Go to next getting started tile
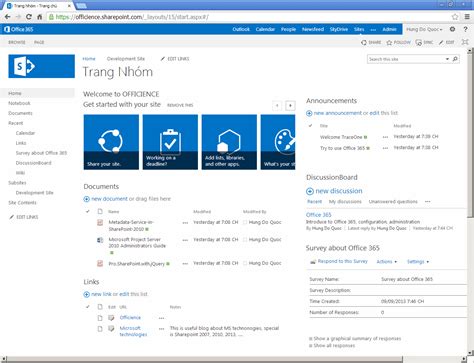Screen dimensions: 474x363 pyautogui.click(x=290, y=106)
